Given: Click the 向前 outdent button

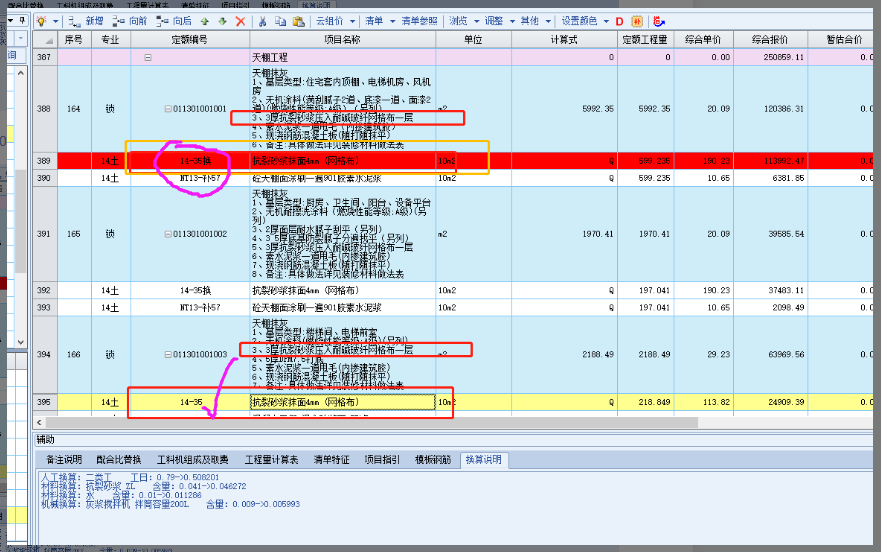Looking at the screenshot, I should [x=130, y=21].
